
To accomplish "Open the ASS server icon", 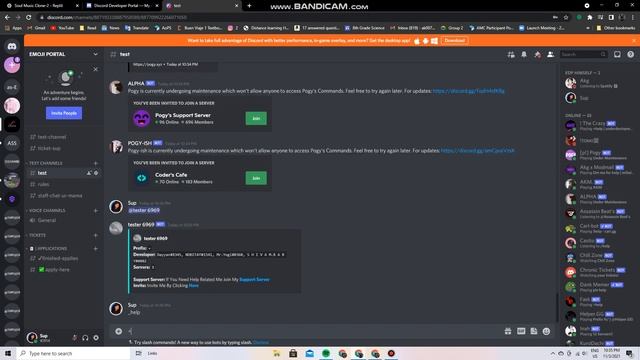I will click(x=12, y=143).
